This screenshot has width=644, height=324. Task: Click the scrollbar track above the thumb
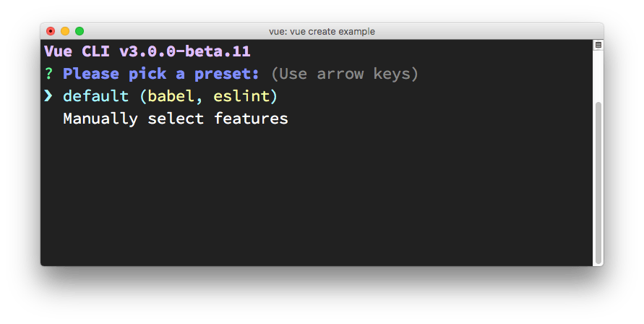(598, 75)
